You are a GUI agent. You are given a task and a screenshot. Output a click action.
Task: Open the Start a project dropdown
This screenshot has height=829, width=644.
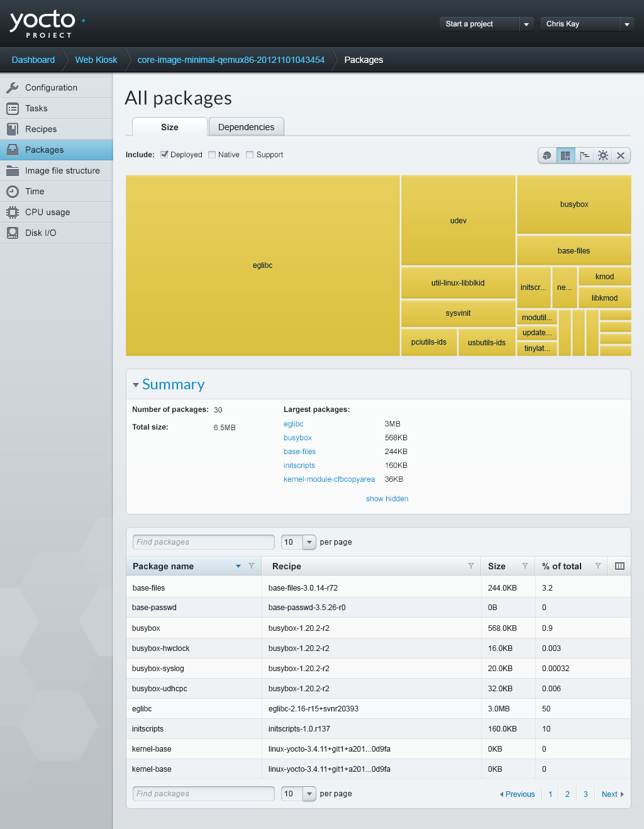pos(526,24)
